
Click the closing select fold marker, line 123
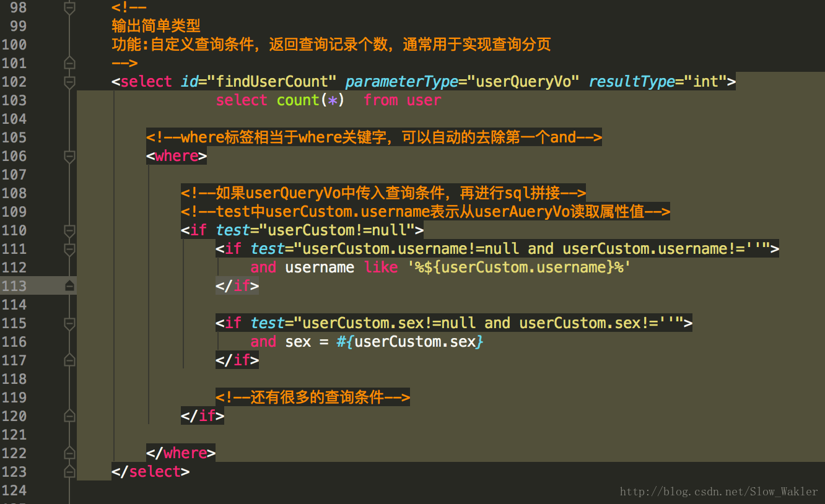(69, 472)
